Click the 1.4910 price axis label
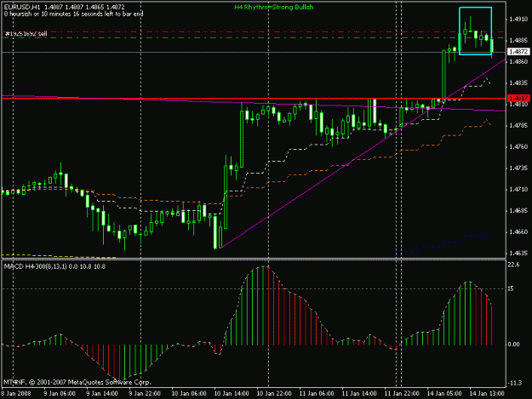The height and width of the screenshot is (399, 532). coord(518,20)
